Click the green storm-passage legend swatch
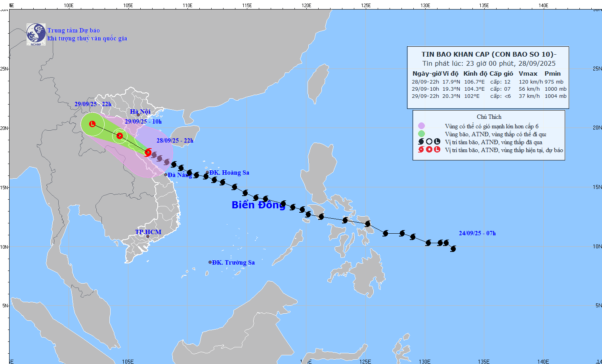The height and width of the screenshot is (364, 602). coord(422,134)
